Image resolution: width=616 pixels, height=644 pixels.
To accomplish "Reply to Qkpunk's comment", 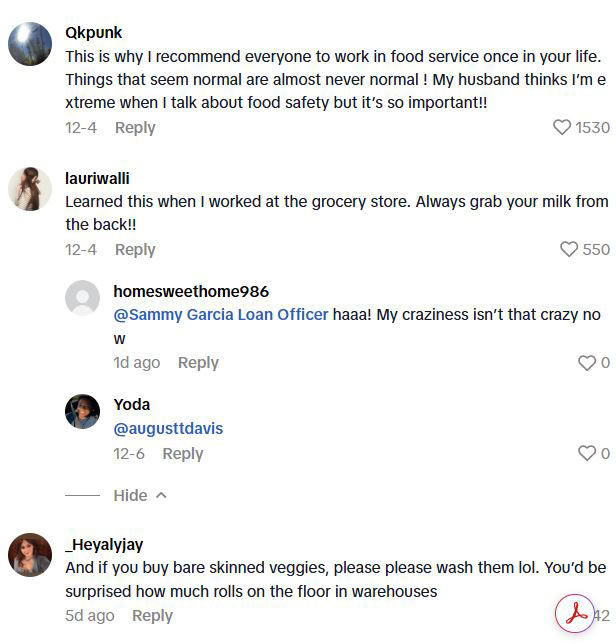I will point(135,128).
